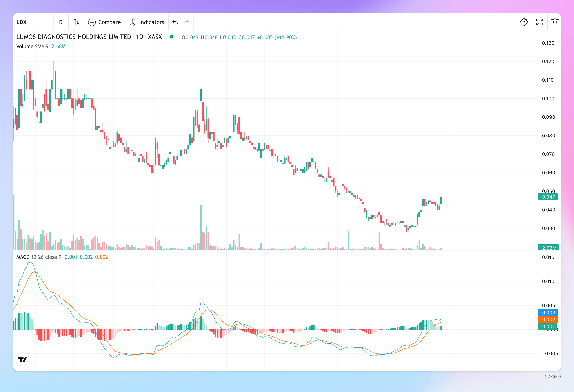Image resolution: width=574 pixels, height=392 pixels.
Task: Click the green 0.001 histogram axis label
Action: (548, 326)
